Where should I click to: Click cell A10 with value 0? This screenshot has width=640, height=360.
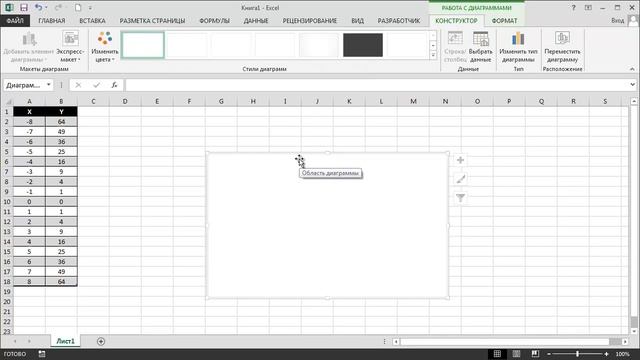[x=29, y=202]
